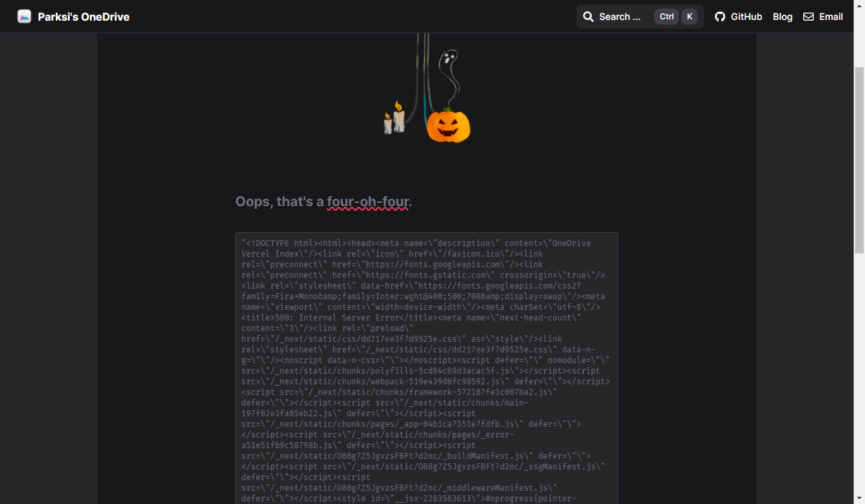
Task: Open the Search box
Action: tap(640, 17)
